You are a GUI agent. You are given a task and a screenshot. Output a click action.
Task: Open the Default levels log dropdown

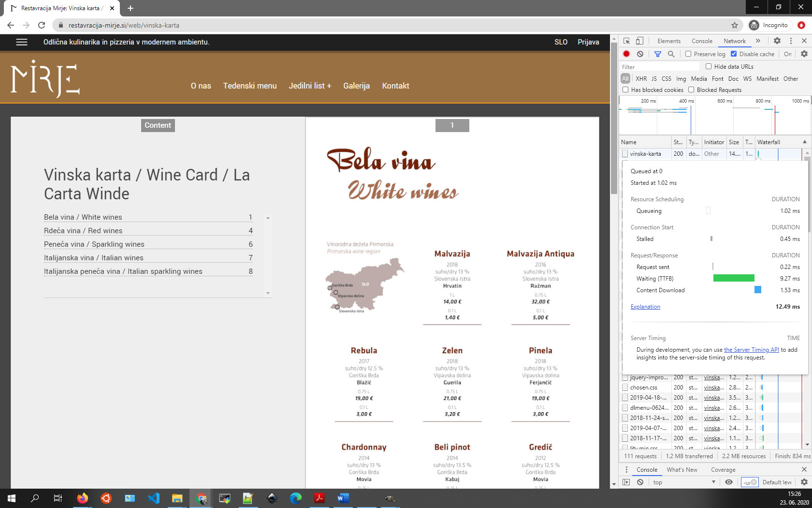[x=777, y=482]
